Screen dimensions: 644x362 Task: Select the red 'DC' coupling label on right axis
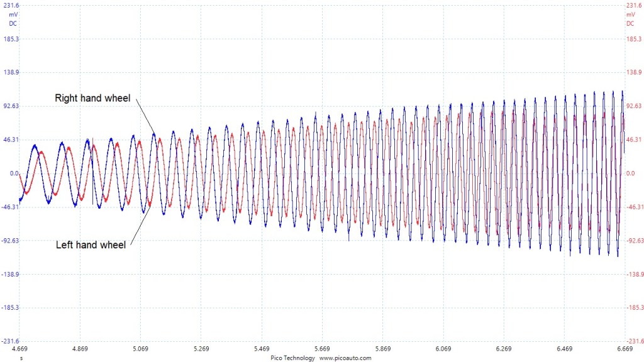tap(630, 23)
